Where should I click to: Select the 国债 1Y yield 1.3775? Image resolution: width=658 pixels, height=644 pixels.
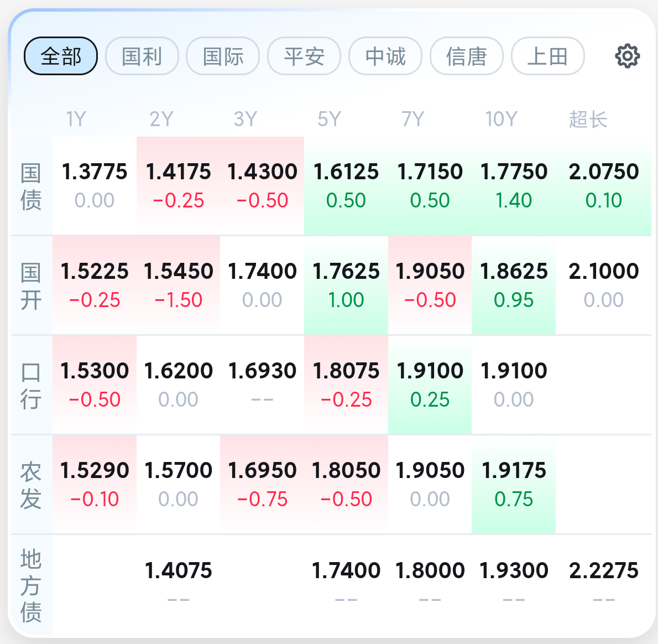95,185
